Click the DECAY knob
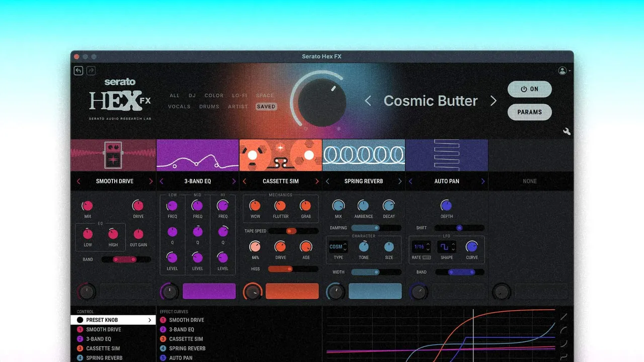 [x=389, y=206]
